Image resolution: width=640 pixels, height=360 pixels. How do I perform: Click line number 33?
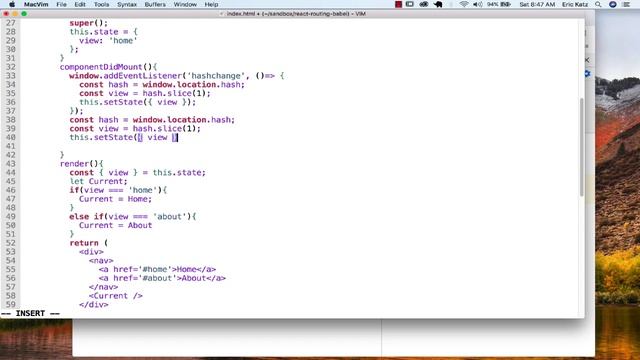pos(11,76)
